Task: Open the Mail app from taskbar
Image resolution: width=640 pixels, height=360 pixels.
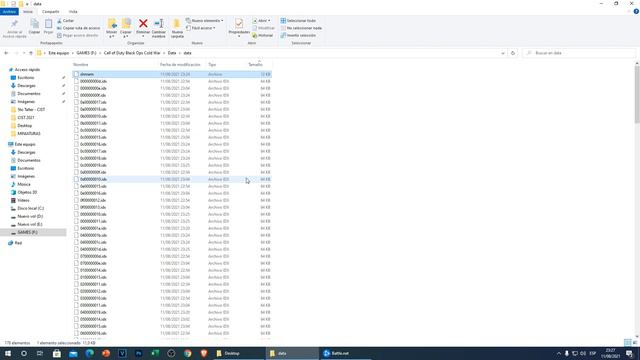Action: click(x=73, y=353)
